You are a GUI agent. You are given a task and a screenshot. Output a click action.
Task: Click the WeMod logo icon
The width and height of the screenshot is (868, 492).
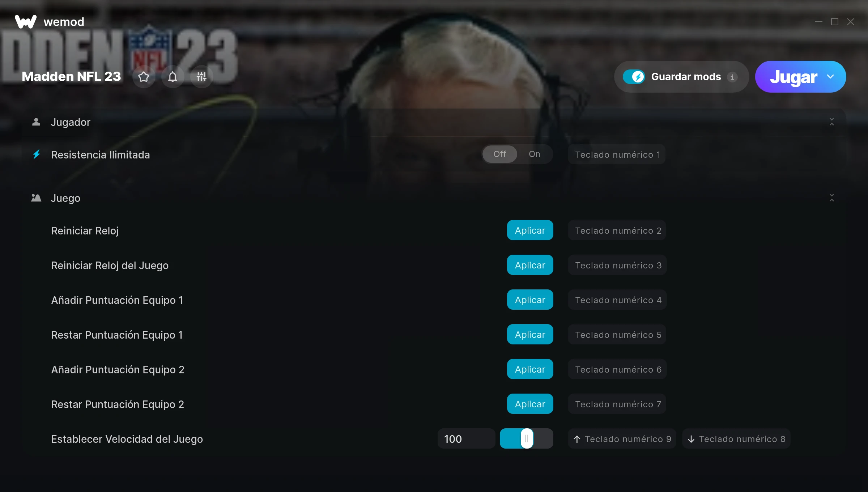point(26,22)
